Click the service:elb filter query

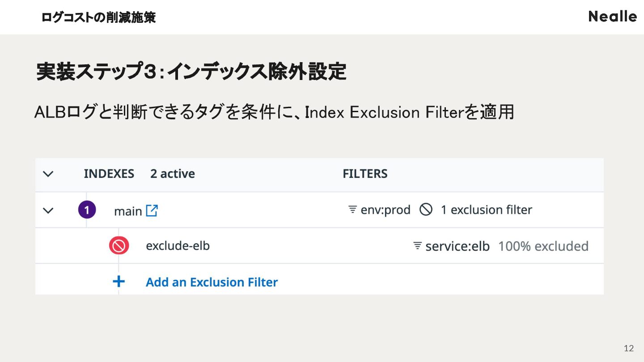458,246
